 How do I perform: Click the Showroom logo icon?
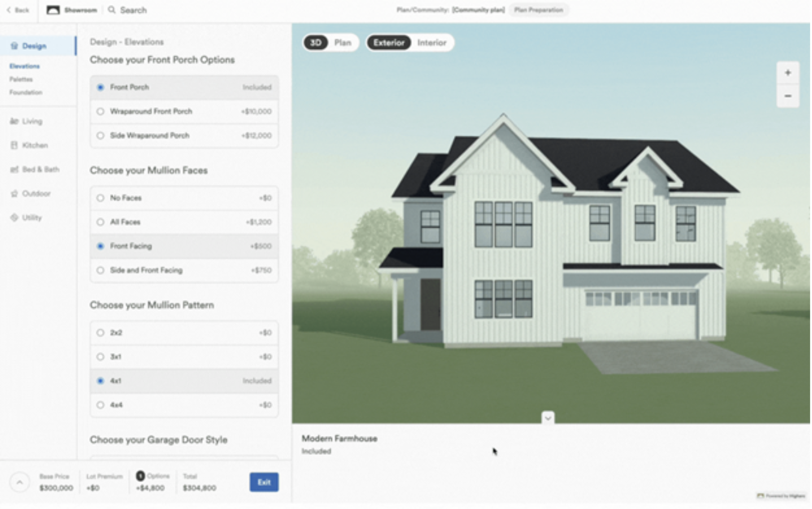pyautogui.click(x=53, y=10)
